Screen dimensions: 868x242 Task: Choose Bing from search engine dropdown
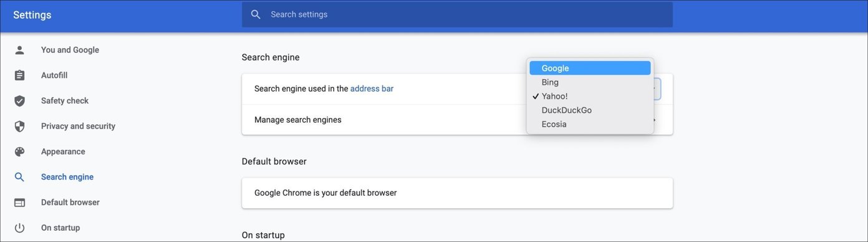tap(590, 82)
